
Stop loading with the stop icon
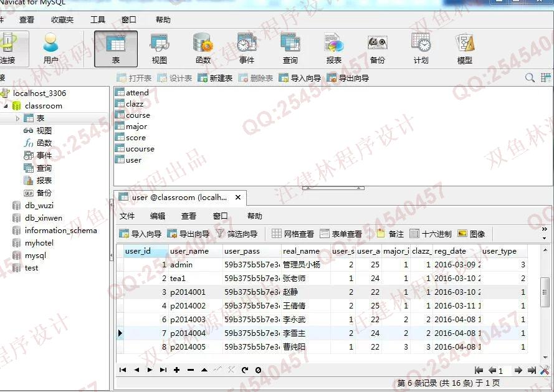[258, 370]
